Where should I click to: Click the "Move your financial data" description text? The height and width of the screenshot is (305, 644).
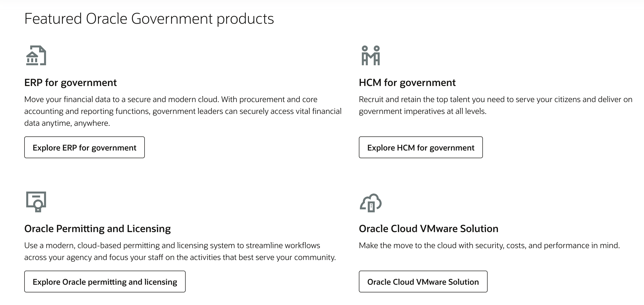coord(183,111)
